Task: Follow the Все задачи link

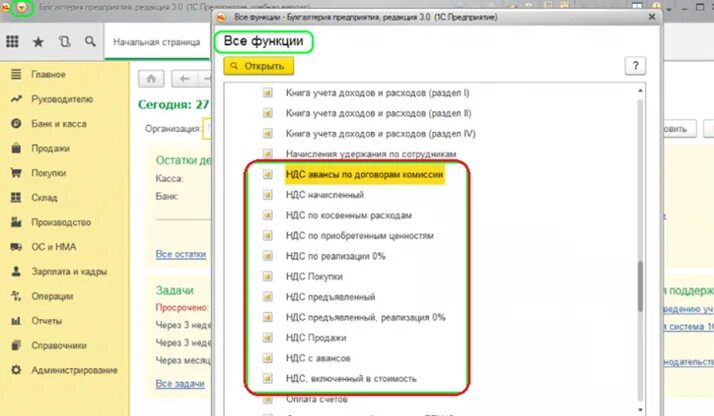Action: [180, 384]
